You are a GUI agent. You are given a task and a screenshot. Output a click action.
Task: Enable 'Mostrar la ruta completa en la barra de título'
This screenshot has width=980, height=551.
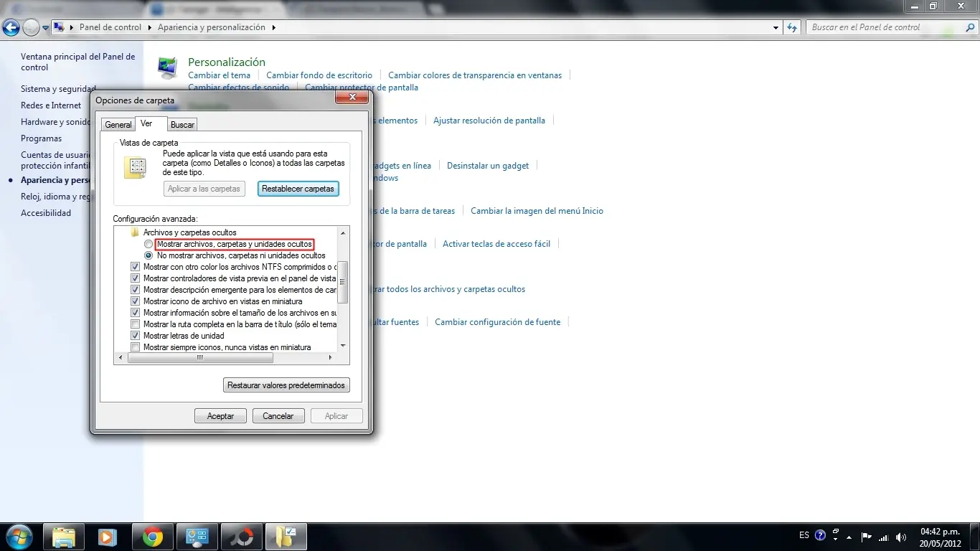[x=135, y=324]
